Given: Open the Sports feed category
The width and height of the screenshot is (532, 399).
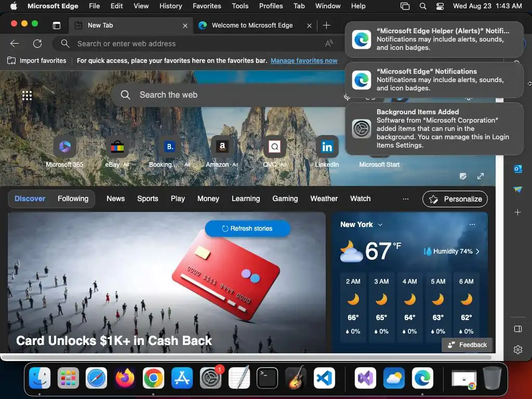Looking at the screenshot, I should tap(148, 199).
